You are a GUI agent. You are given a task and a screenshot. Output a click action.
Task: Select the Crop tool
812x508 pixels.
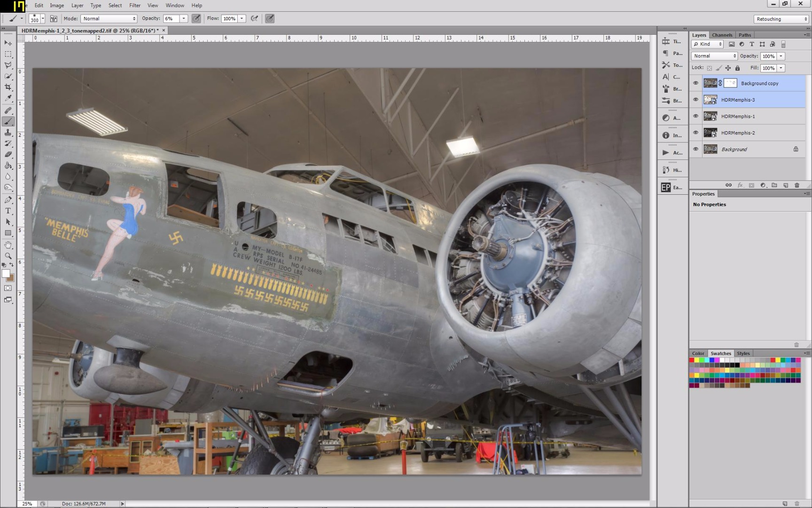(8, 87)
